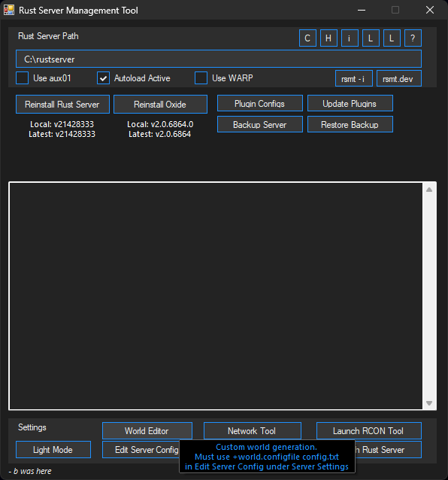Switch to Light Mode
The height and width of the screenshot is (480, 448).
point(53,449)
